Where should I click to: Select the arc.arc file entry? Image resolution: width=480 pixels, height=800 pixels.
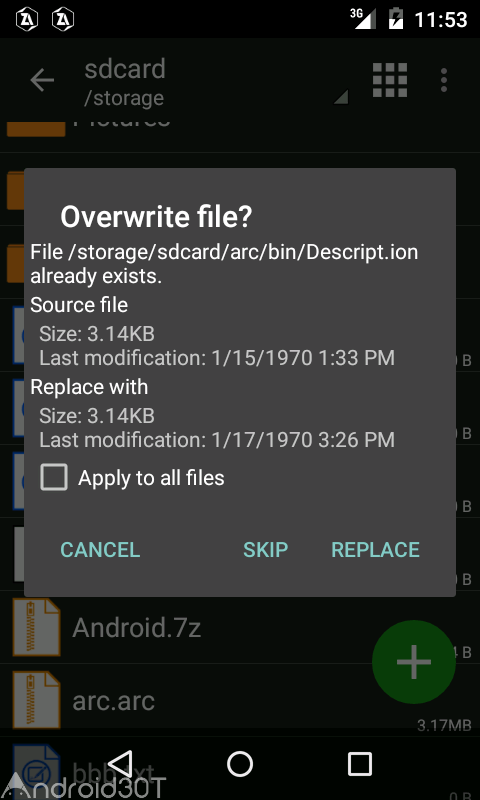point(240,700)
